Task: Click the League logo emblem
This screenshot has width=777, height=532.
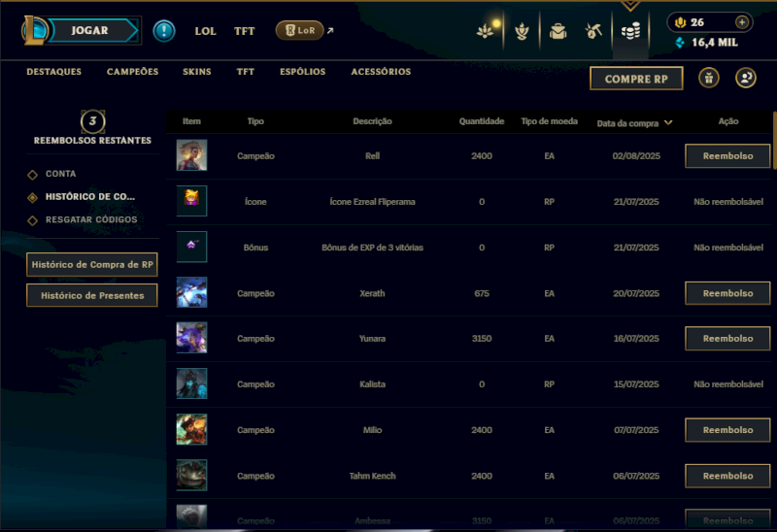Action: pos(34,30)
